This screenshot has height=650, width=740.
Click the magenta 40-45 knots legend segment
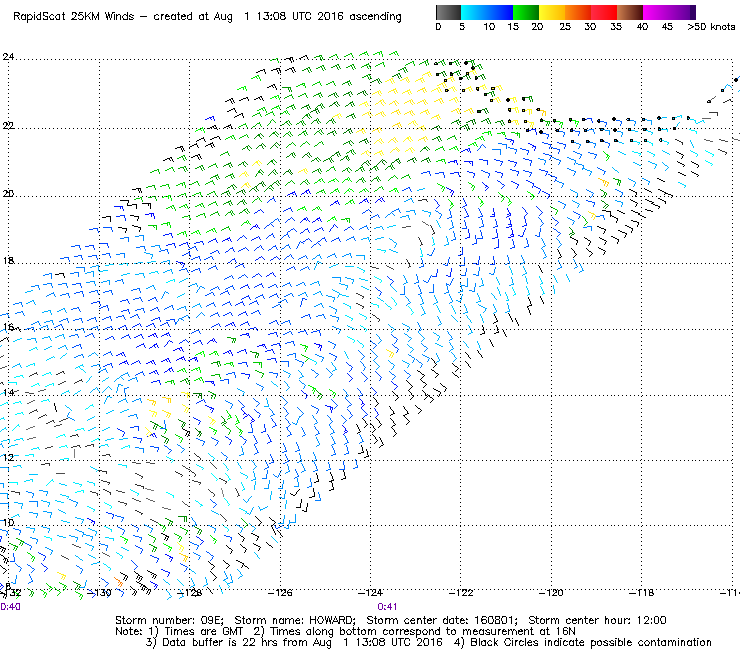[x=656, y=12]
